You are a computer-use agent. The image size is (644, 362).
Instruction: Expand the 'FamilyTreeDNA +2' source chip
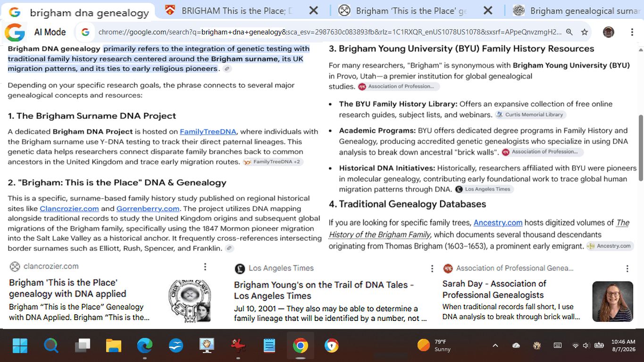tap(273, 162)
